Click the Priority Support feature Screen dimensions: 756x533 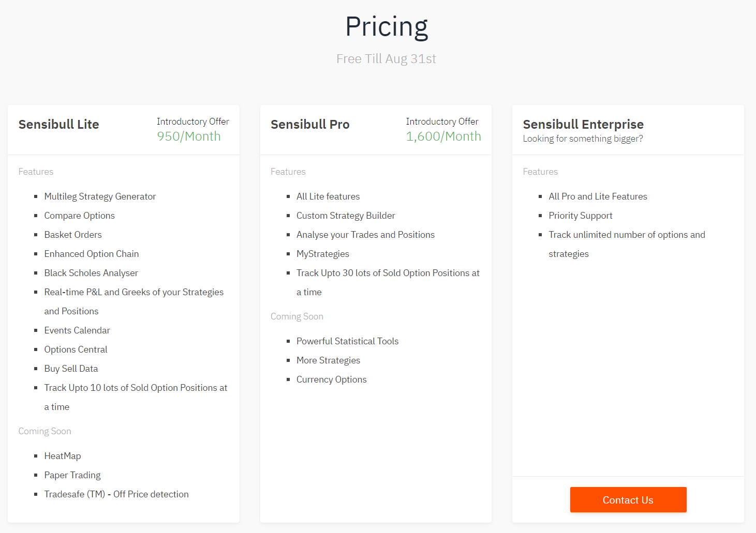pyautogui.click(x=581, y=216)
